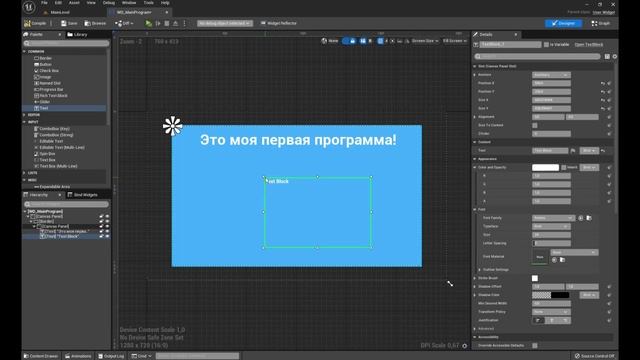
Task: Open the Widget Reflector
Action: (x=279, y=23)
